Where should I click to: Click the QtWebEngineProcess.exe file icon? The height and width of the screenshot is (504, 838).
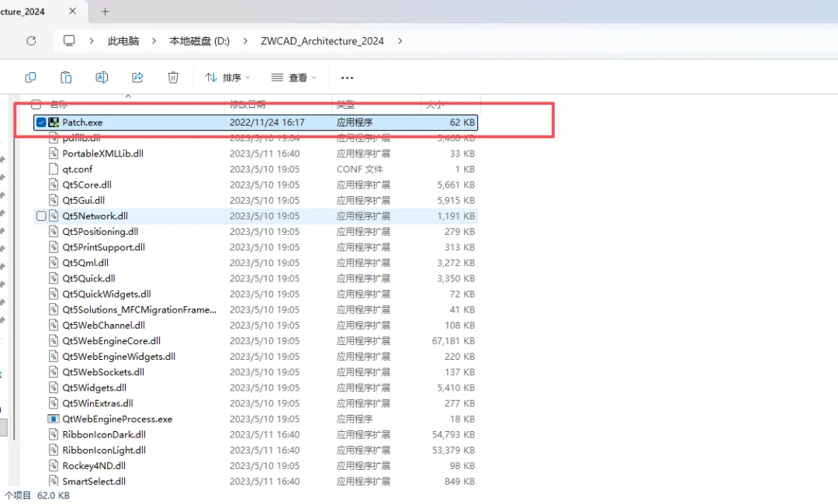point(54,419)
